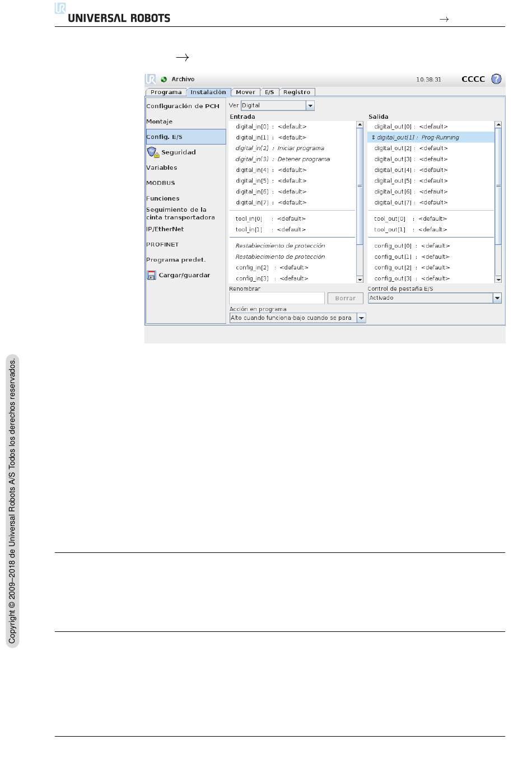Switch to the Programa tab

pyautogui.click(x=166, y=92)
